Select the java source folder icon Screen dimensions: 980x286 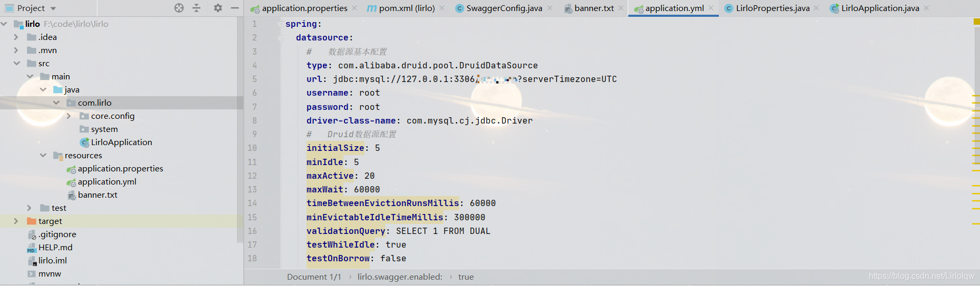(x=58, y=89)
